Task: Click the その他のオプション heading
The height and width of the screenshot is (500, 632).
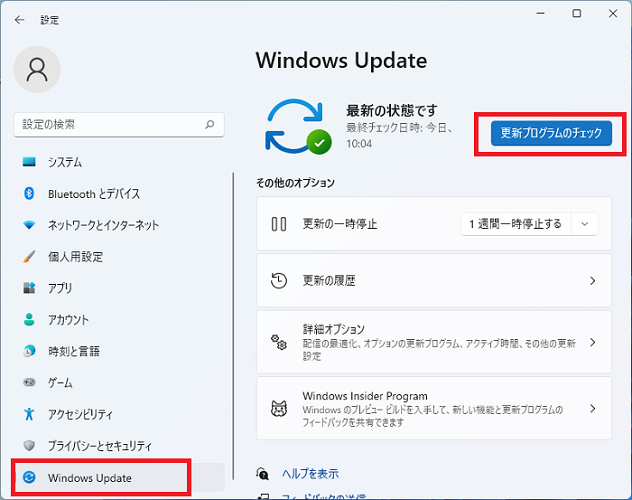Action: pyautogui.click(x=295, y=183)
